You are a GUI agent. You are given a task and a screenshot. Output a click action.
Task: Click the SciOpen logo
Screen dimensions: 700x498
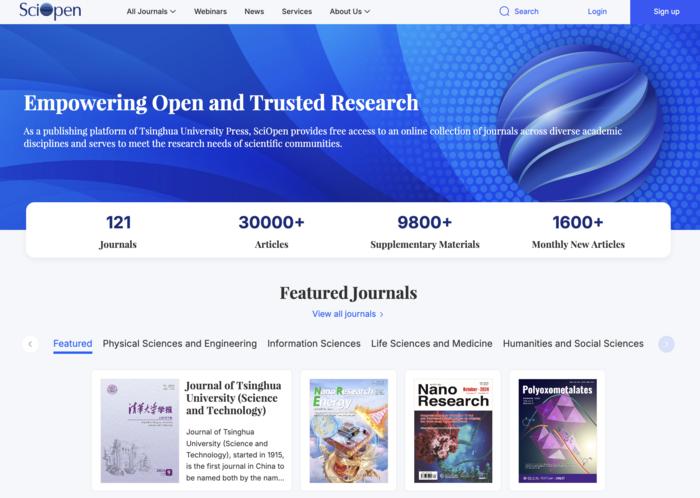[50, 11]
